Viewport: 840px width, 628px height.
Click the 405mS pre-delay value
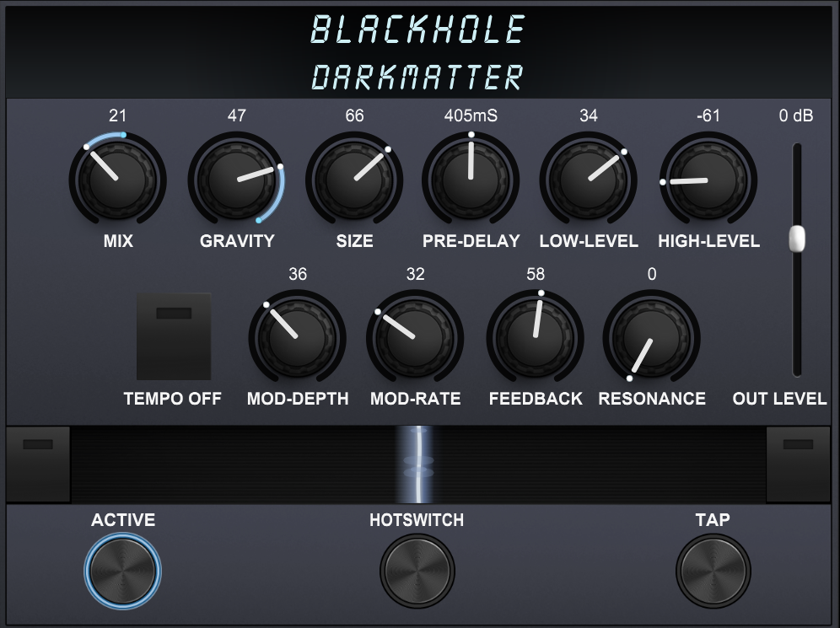471,115
